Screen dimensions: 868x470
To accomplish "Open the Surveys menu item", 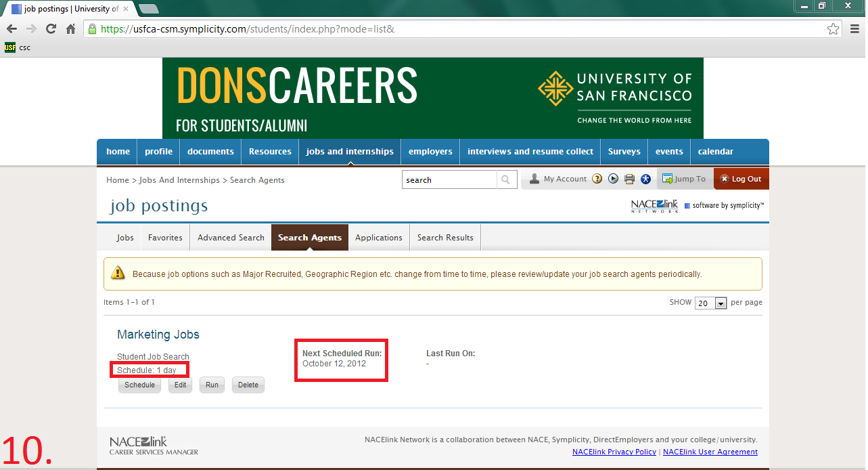I will click(x=624, y=152).
